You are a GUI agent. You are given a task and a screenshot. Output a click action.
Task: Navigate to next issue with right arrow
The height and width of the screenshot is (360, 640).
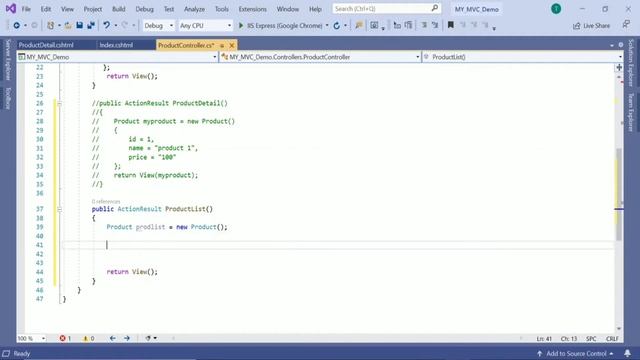pyautogui.click(x=127, y=338)
